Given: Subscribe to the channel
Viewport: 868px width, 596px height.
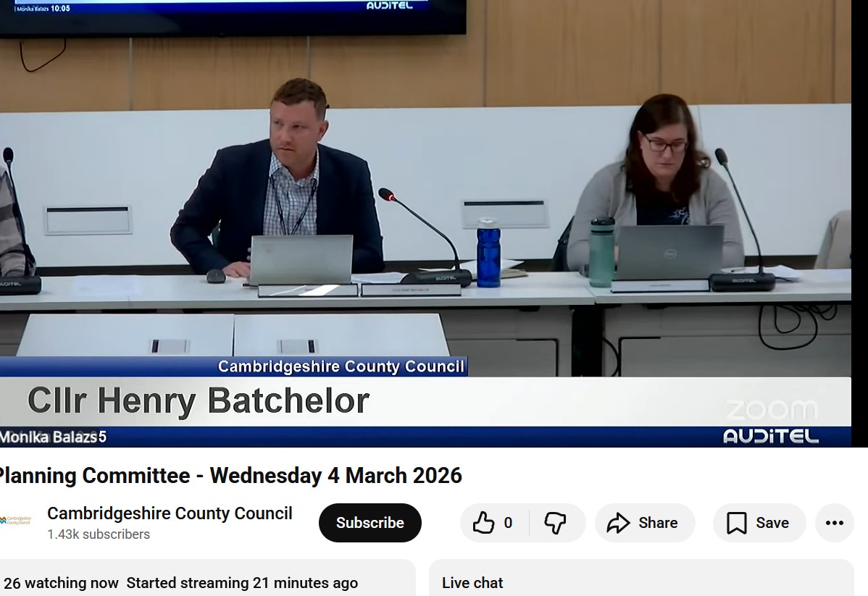Looking at the screenshot, I should pos(370,523).
